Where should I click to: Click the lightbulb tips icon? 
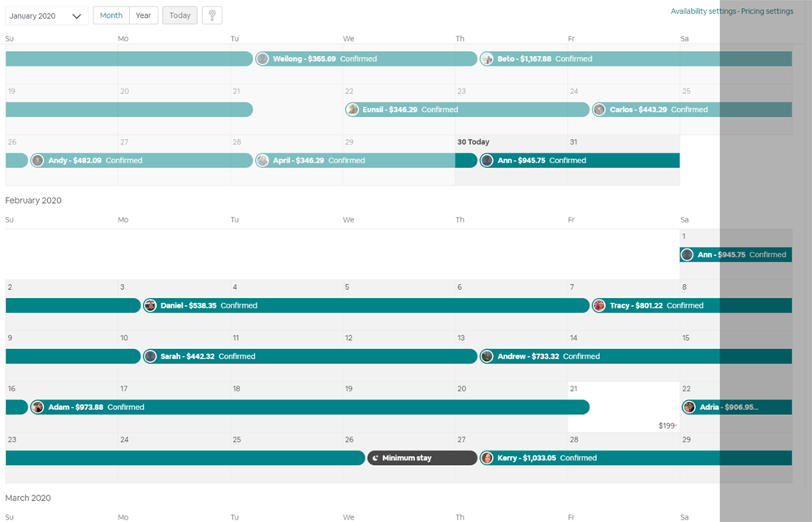212,15
